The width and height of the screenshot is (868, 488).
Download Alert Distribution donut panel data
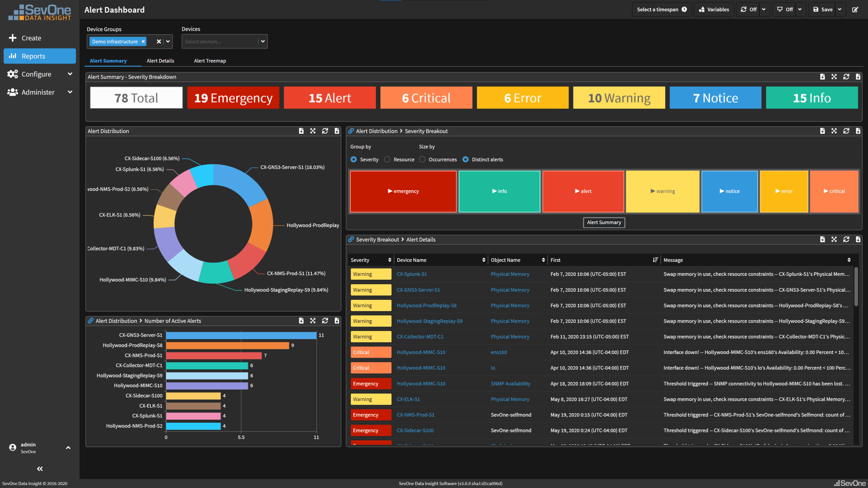tap(337, 131)
